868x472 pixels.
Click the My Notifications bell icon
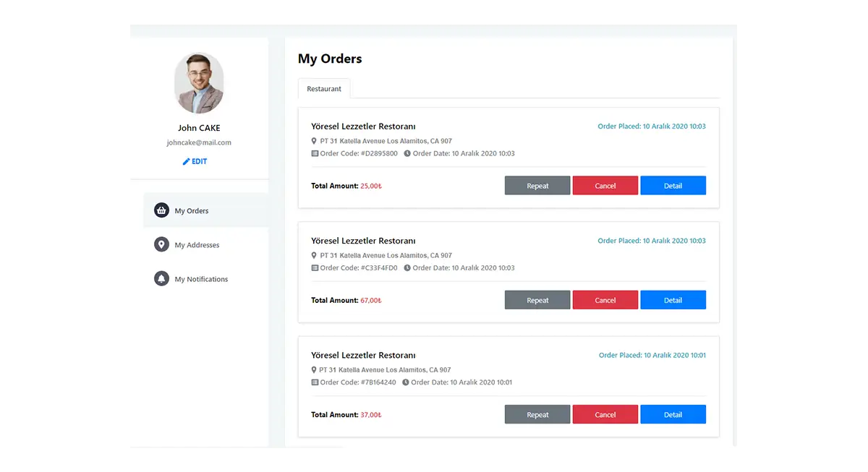pos(162,278)
